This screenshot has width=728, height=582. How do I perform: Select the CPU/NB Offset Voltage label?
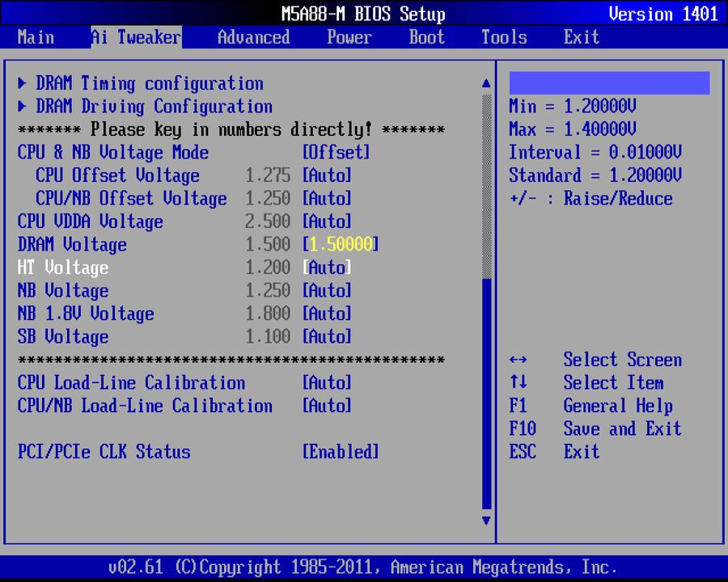click(131, 199)
